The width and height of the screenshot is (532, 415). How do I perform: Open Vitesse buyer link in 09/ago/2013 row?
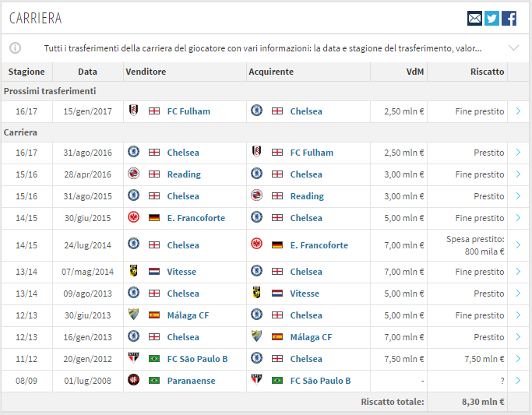tap(305, 294)
